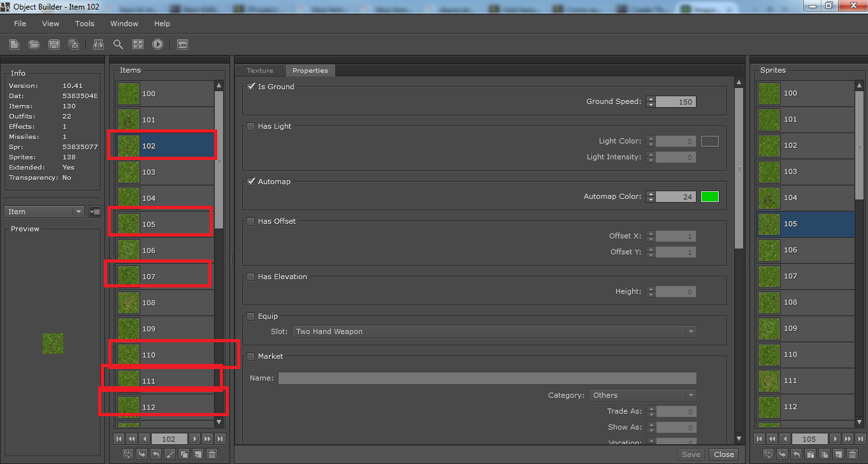
Task: Go to previous sprite using Sprites left arrow
Action: click(x=785, y=439)
